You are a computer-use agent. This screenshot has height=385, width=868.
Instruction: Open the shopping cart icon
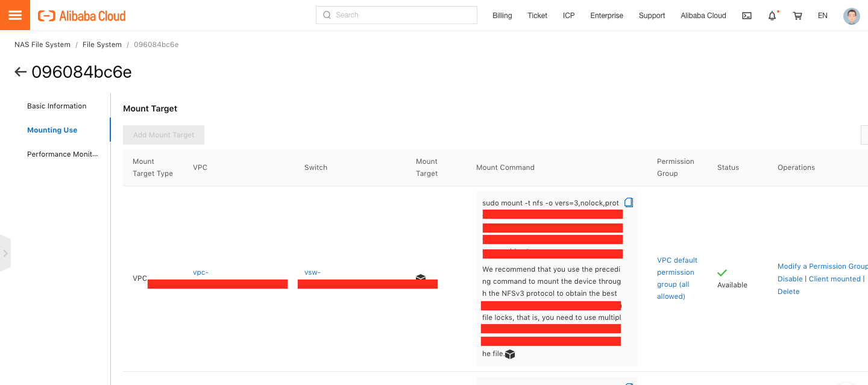tap(797, 16)
